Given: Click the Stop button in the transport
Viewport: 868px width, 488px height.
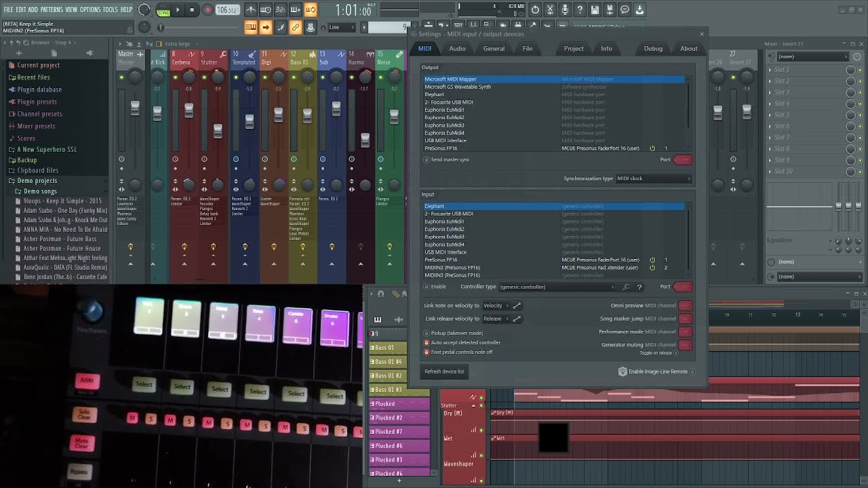Looking at the screenshot, I should 193,10.
